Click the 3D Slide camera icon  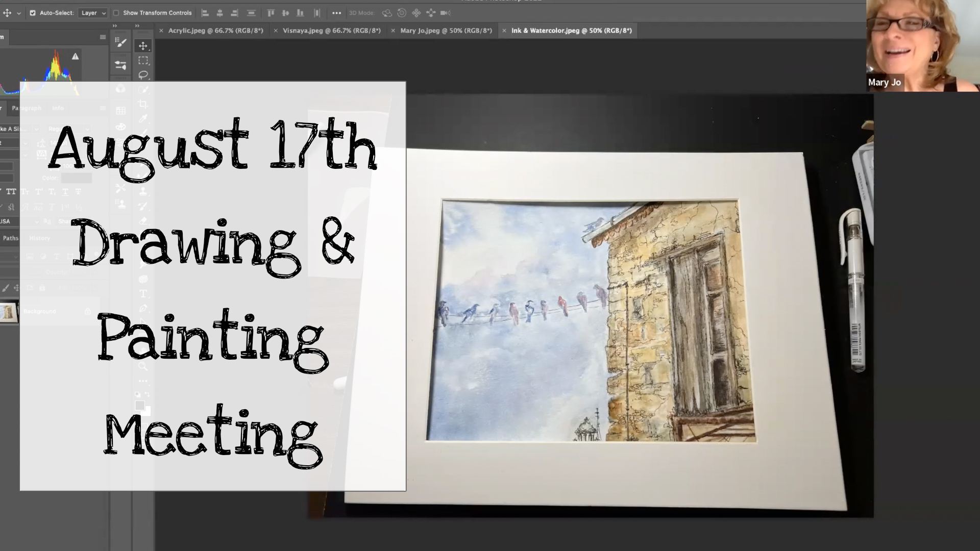click(x=431, y=13)
